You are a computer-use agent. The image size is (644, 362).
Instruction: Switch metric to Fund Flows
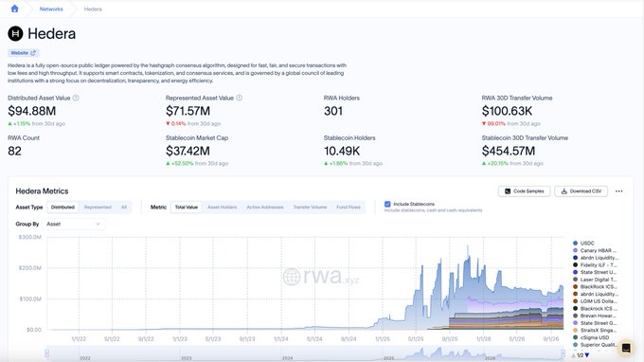pos(349,208)
